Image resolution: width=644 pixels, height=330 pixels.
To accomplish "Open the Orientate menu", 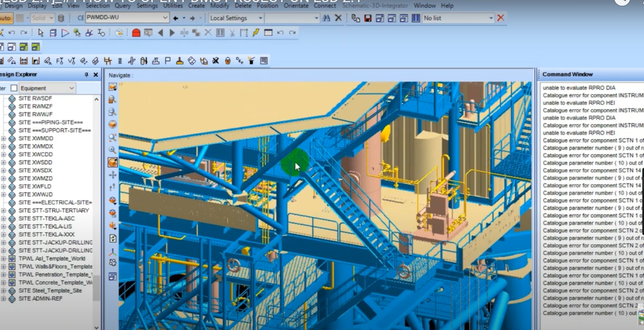I will tap(296, 6).
